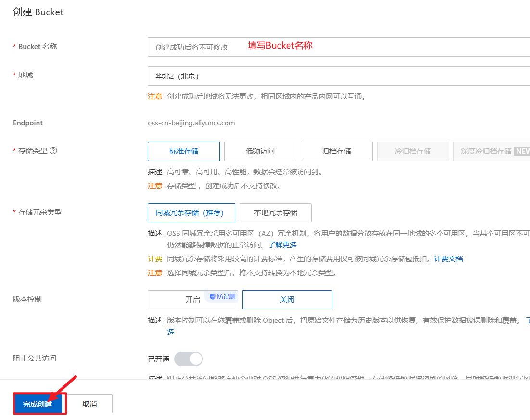Choose 本地冗余存储 option

pyautogui.click(x=276, y=213)
